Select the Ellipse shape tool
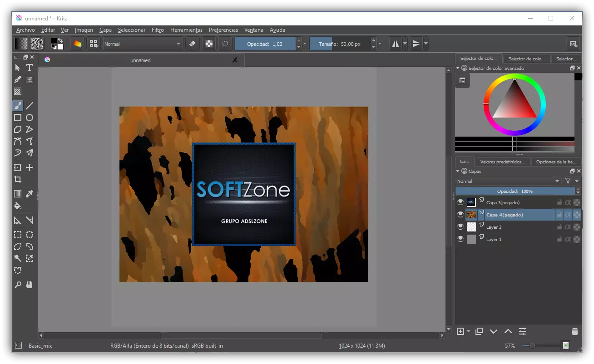594x364 pixels. [x=30, y=118]
